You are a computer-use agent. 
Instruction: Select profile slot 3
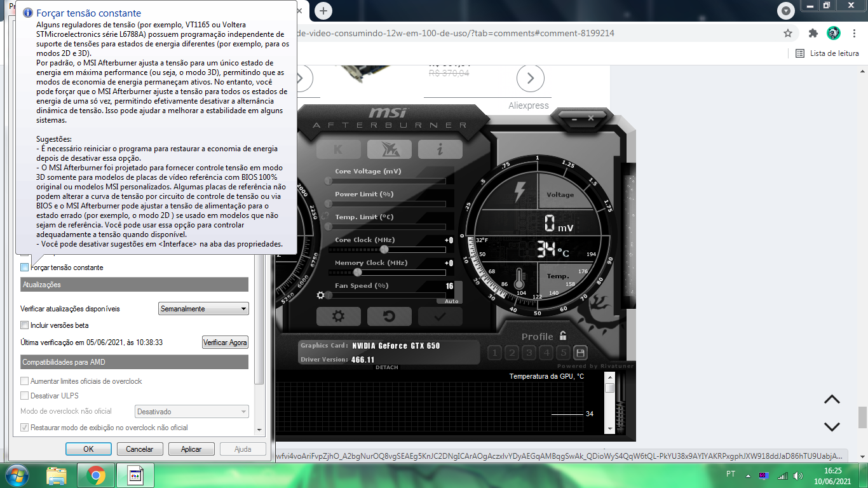tap(529, 353)
